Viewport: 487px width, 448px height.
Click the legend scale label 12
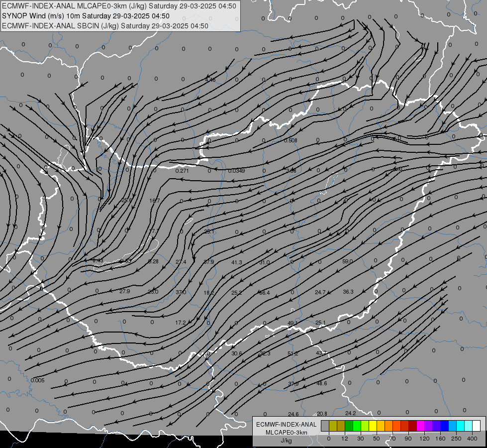tap(345, 439)
